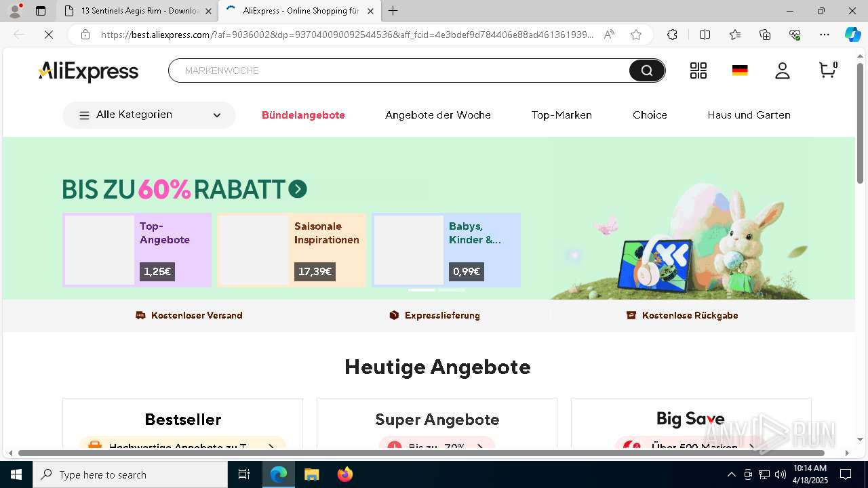This screenshot has width=868, height=488.
Task: Click Expresslieferung link
Action: click(434, 315)
